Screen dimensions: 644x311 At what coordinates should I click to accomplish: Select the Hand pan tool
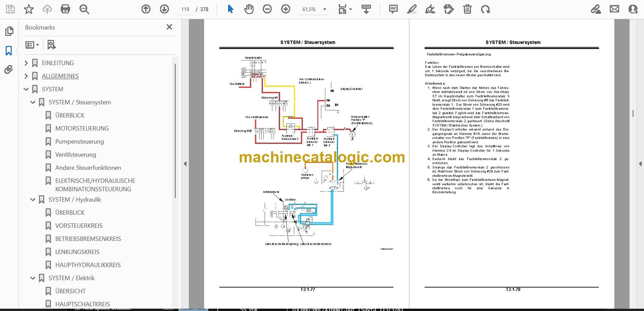(249, 9)
